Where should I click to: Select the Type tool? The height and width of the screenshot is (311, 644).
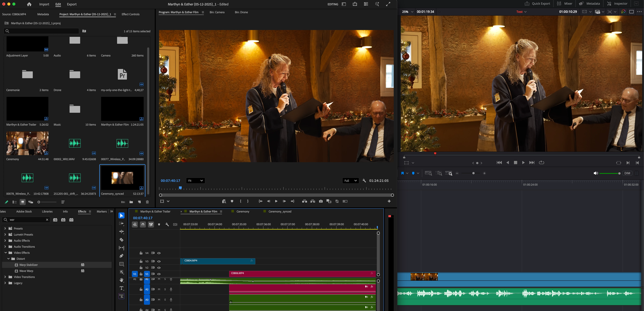coord(121,288)
